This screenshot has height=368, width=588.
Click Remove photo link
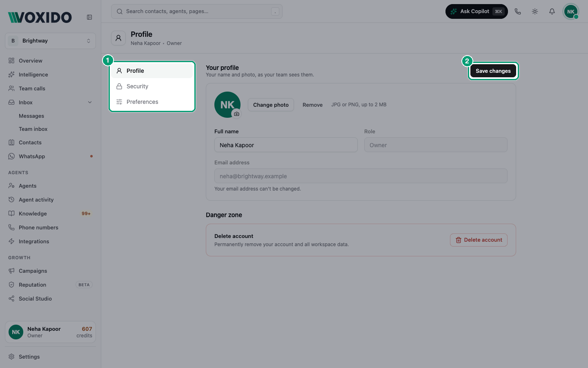tap(312, 105)
